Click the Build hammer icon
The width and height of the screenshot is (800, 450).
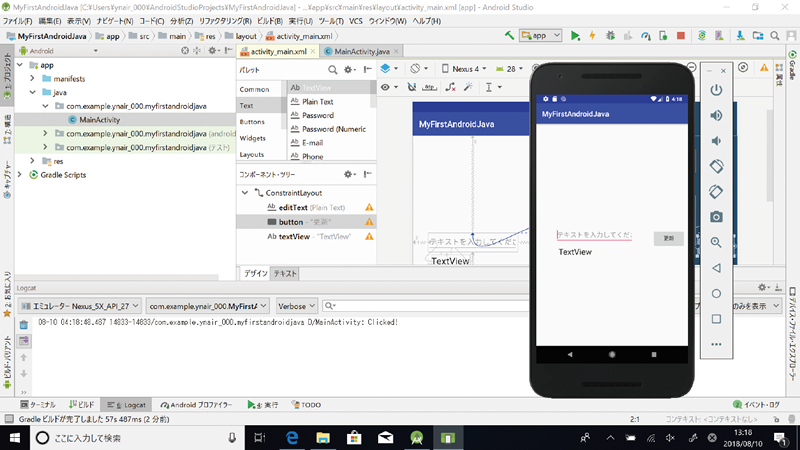[x=509, y=35]
